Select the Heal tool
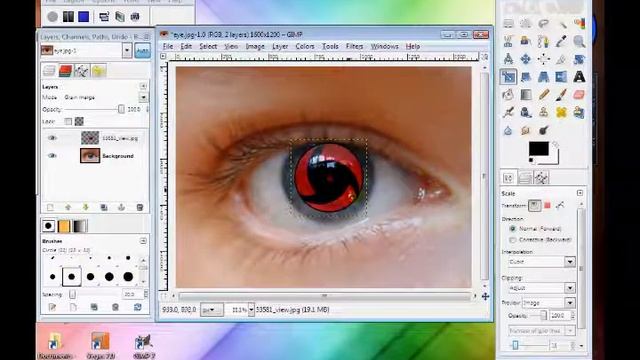 [562, 113]
